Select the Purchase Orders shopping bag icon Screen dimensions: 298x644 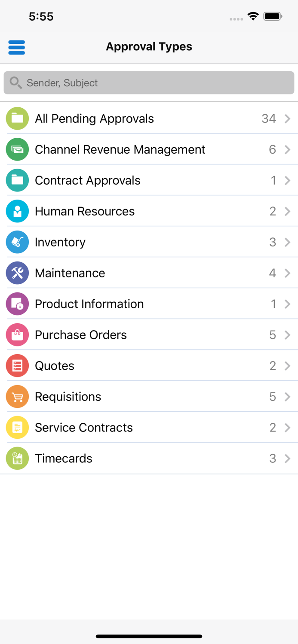coord(17,334)
